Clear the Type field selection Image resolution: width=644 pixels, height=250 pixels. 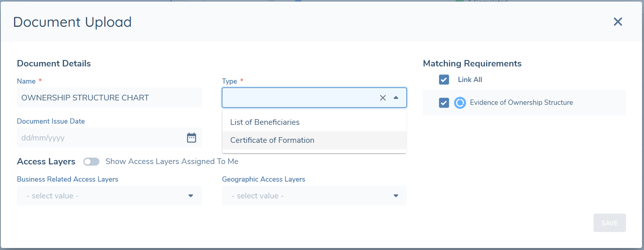coord(383,98)
